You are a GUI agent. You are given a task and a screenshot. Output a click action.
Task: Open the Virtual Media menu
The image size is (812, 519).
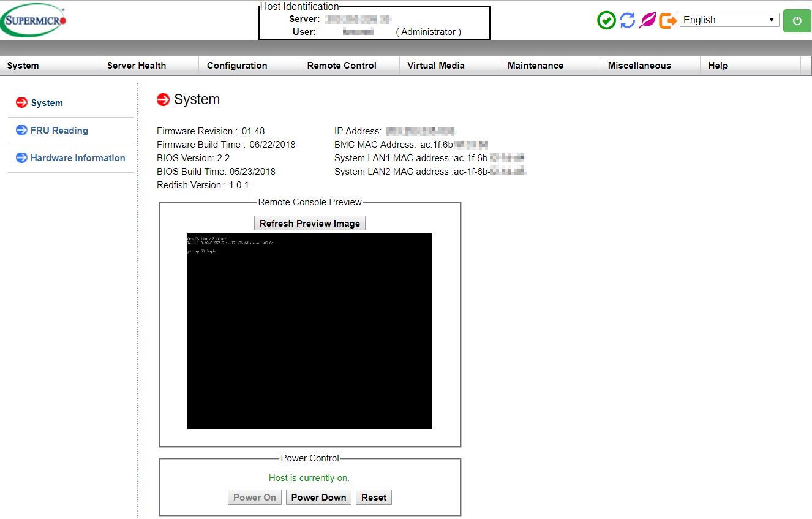(436, 66)
